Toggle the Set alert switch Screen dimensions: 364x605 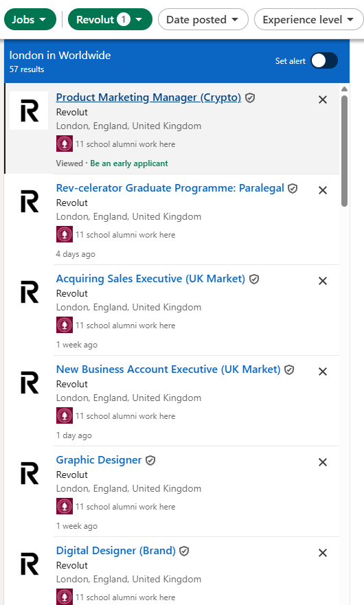324,61
